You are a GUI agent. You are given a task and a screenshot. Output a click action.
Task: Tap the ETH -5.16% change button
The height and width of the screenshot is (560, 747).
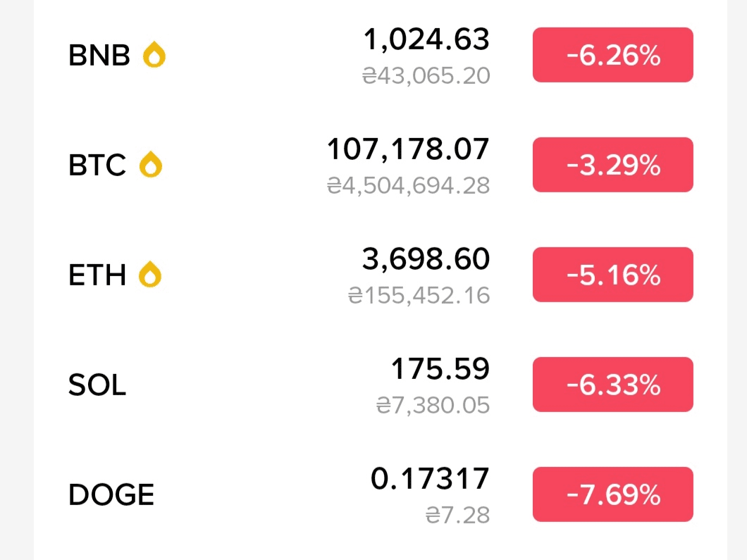click(x=612, y=275)
